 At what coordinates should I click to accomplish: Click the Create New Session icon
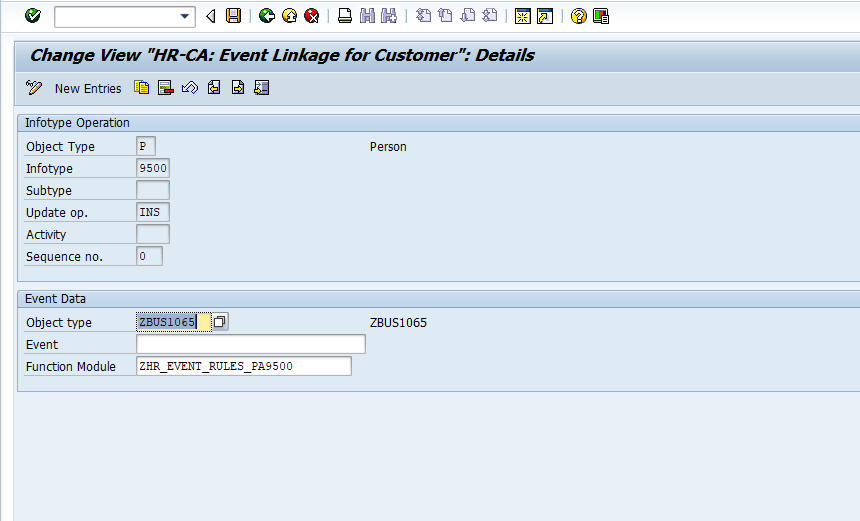pyautogui.click(x=523, y=16)
